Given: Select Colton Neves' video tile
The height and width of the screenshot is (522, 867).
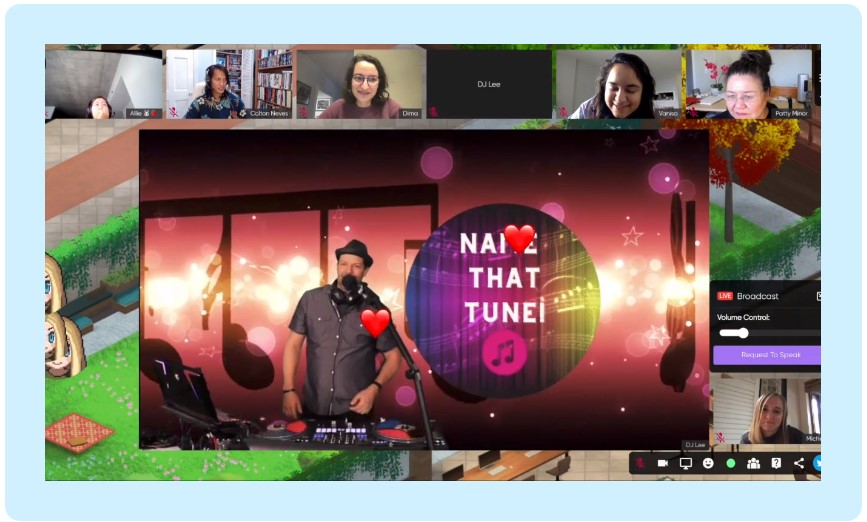Looking at the screenshot, I should point(229,85).
